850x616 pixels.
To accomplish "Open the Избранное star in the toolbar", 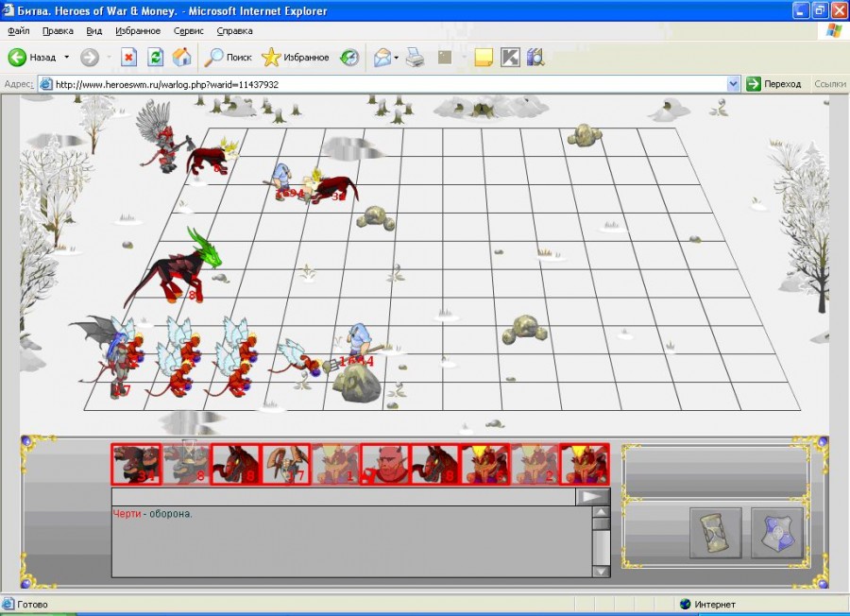I will pos(296,57).
